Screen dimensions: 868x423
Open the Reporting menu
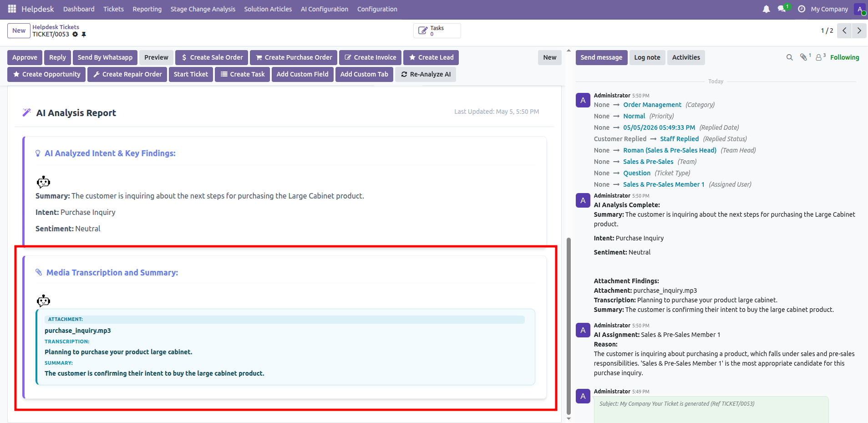[x=147, y=9]
